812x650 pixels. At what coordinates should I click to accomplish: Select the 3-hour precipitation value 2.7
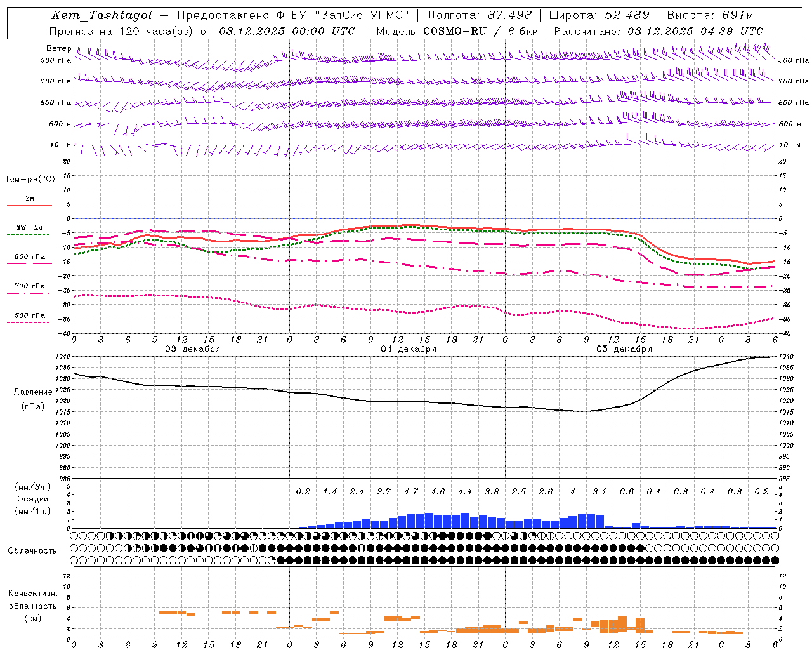[x=384, y=492]
